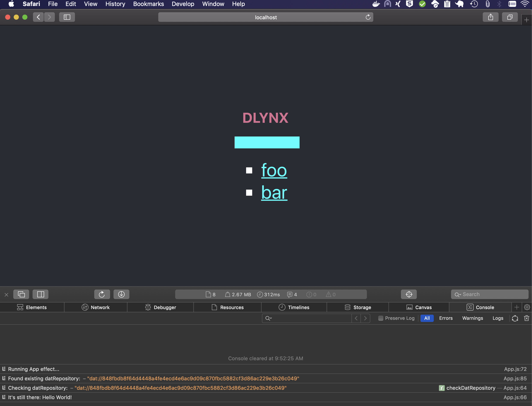Click the cyan rectangle on the page

point(267,142)
